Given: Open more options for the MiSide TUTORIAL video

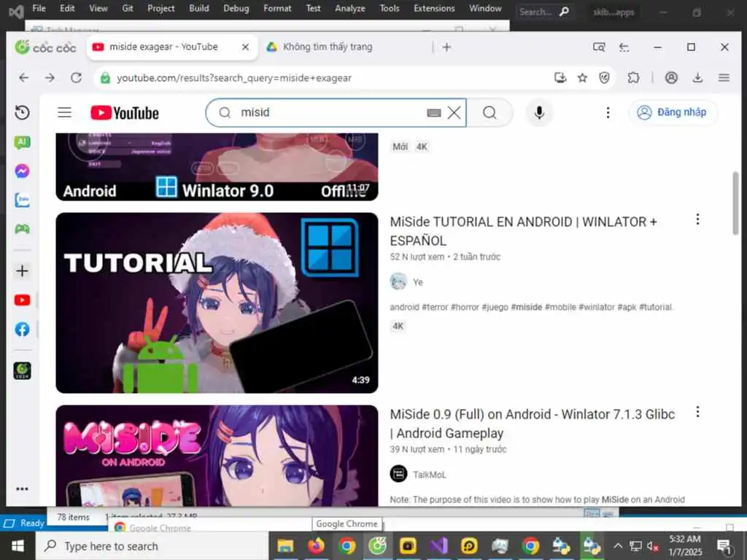Looking at the screenshot, I should pyautogui.click(x=697, y=219).
